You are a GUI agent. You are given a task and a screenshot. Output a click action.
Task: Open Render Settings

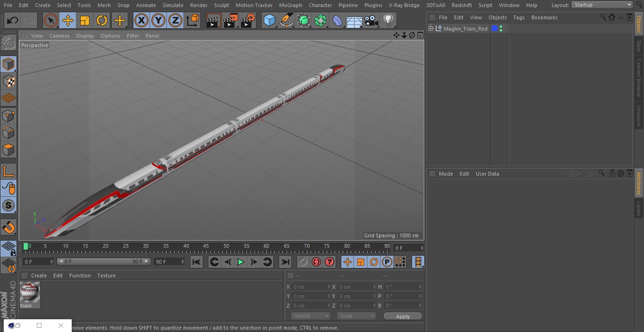[248, 20]
